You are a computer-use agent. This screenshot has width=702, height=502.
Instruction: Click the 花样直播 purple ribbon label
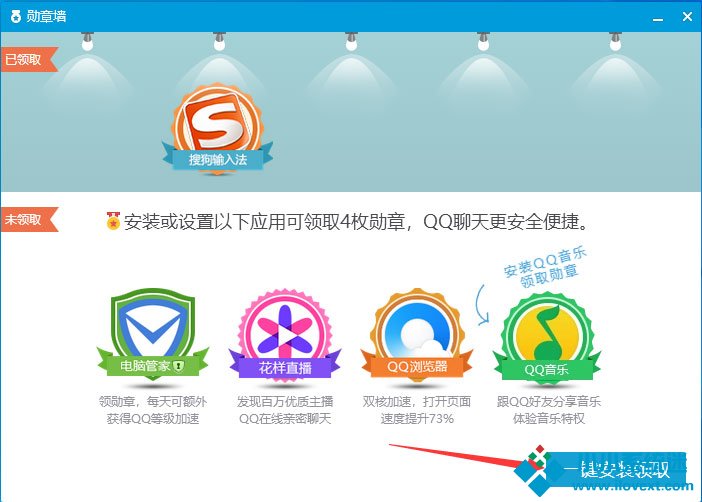pos(285,368)
